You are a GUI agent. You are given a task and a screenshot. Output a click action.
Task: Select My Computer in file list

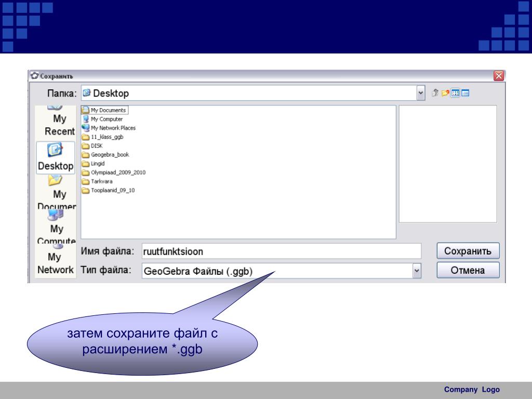point(102,119)
